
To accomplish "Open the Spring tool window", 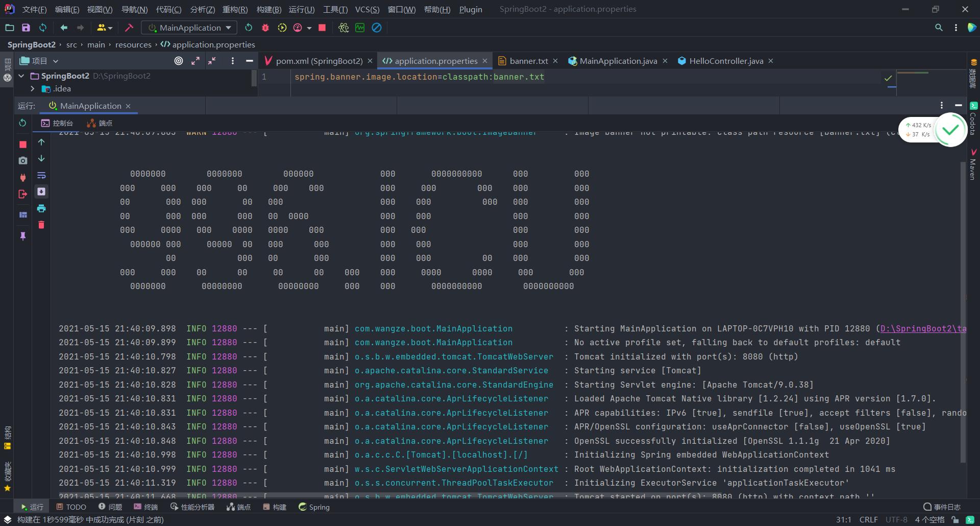I will tap(314, 507).
